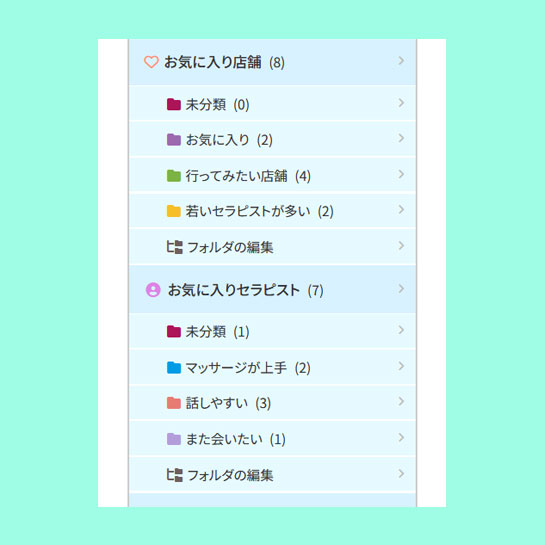This screenshot has width=545, height=545.
Task: Click the heart icon beside お気に入り店舗
Action: pos(151,62)
